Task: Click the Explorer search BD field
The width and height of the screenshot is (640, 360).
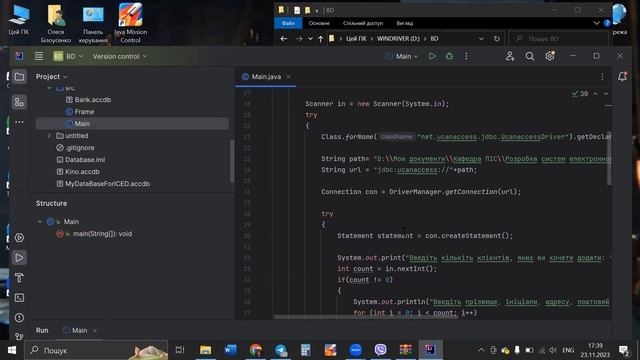Action: (x=559, y=38)
